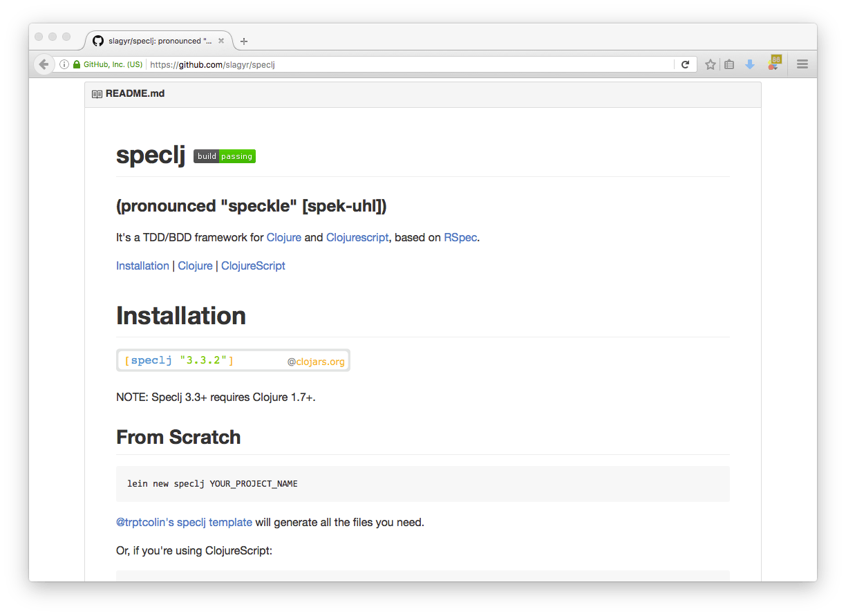Open the hamburger menu
This screenshot has width=846, height=616.
(802, 64)
